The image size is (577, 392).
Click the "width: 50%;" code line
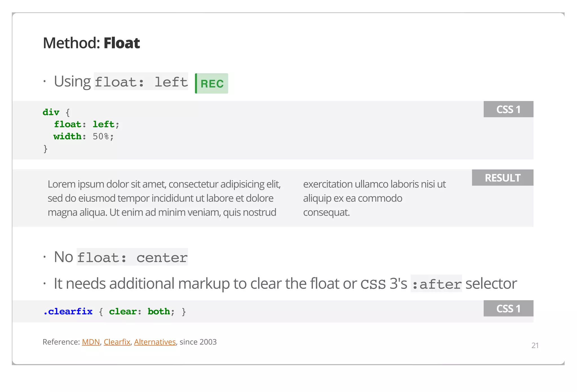[84, 136]
